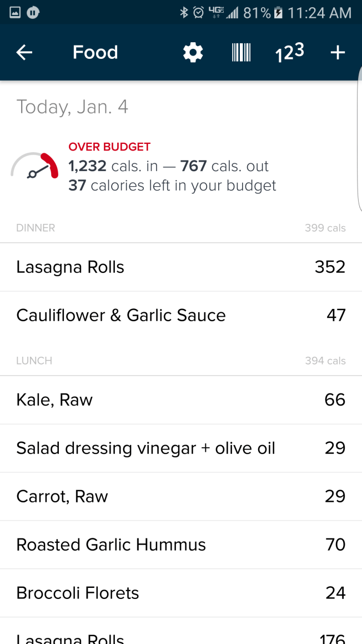362x644 pixels.
Task: Tap the Food screen title
Action: point(95,53)
